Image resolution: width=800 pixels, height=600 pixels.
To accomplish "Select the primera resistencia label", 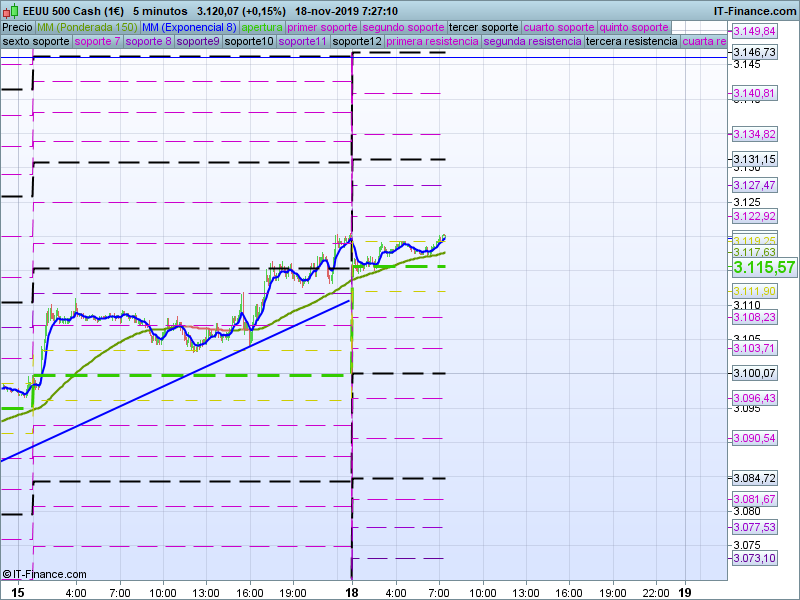I will click(x=432, y=42).
